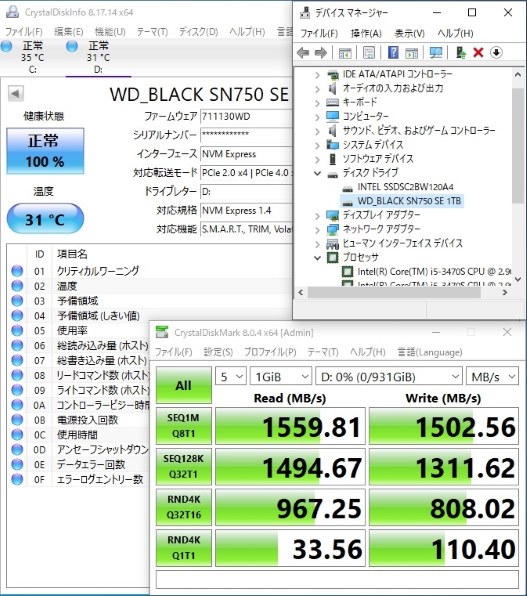The width and height of the screenshot is (527, 596).
Task: Click blue status orb for 使用率 row
Action: pyautogui.click(x=17, y=330)
